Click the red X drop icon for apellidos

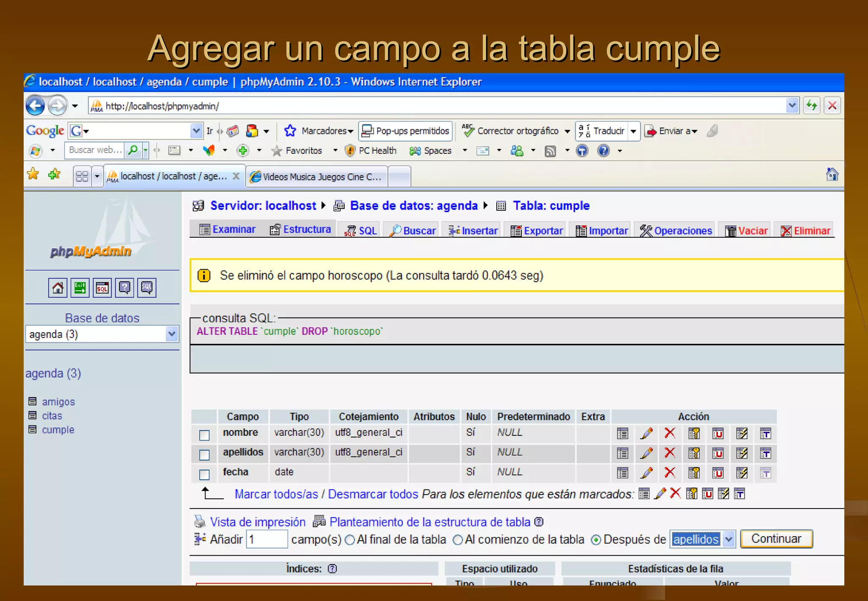[670, 453]
